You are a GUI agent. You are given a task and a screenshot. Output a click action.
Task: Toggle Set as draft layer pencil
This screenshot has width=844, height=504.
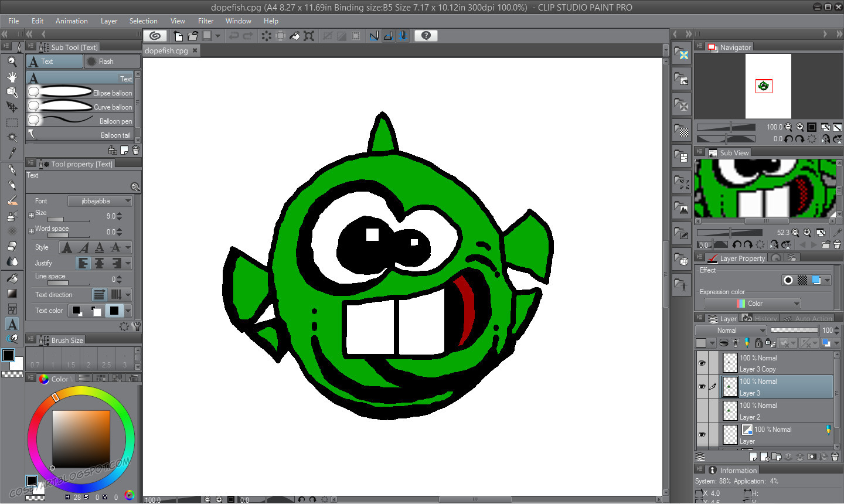coord(747,343)
